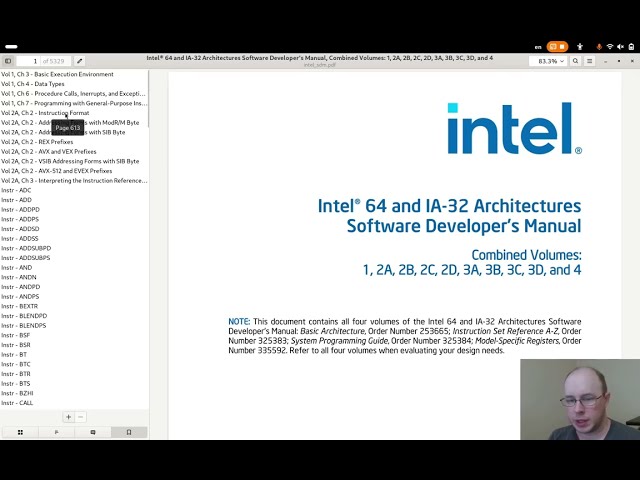Click the battery status icon

tap(631, 47)
